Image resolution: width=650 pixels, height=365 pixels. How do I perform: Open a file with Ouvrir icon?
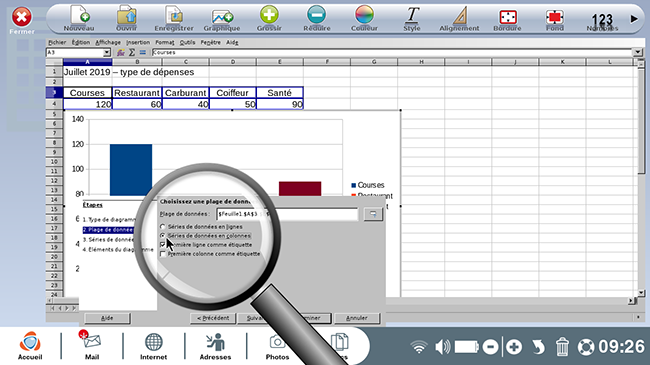click(126, 19)
